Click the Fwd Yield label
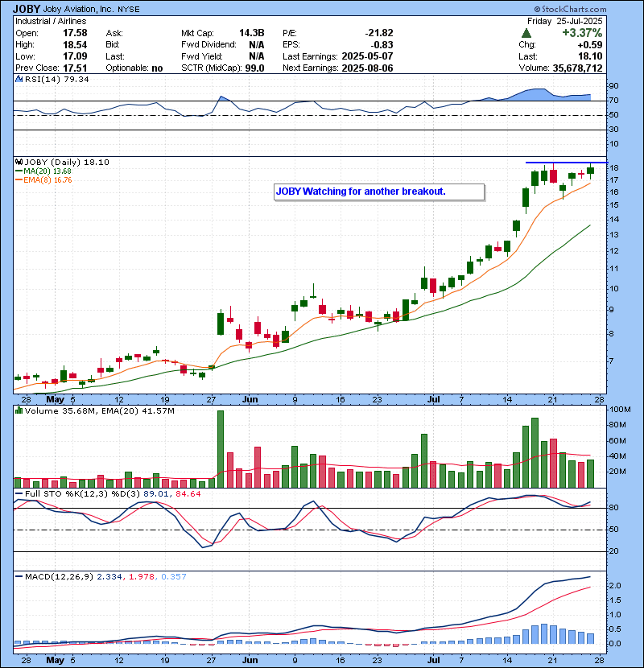 click(x=202, y=56)
